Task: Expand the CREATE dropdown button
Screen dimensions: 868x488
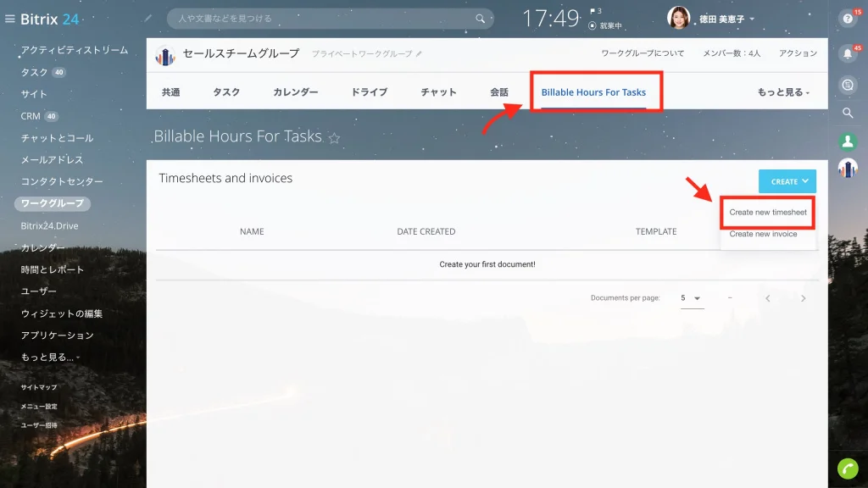Action: pyautogui.click(x=787, y=181)
